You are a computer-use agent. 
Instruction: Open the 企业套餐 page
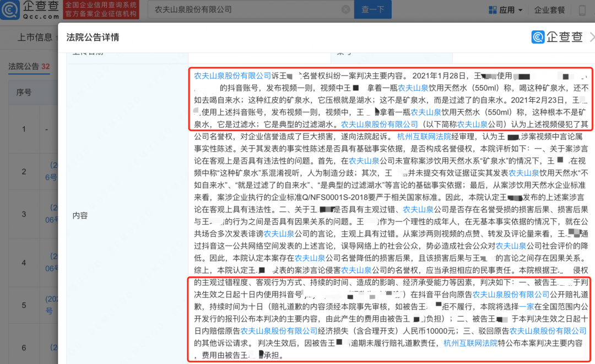[x=549, y=9]
